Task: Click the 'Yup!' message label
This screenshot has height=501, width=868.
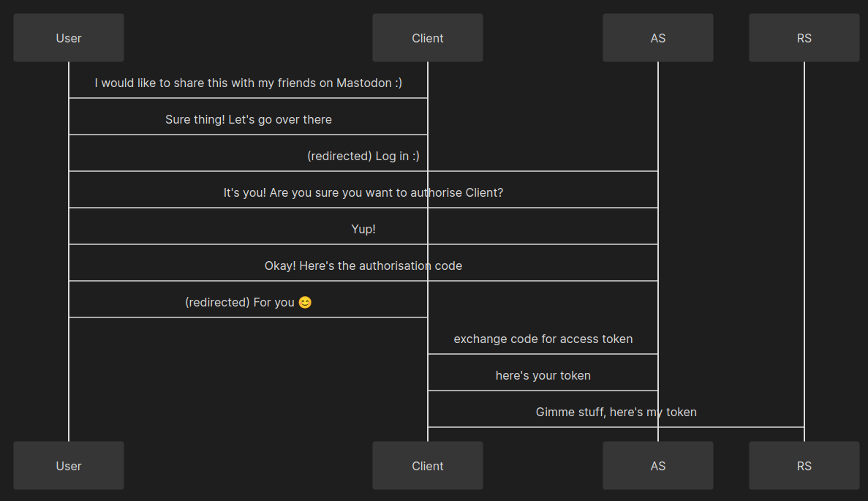Action: coord(363,230)
